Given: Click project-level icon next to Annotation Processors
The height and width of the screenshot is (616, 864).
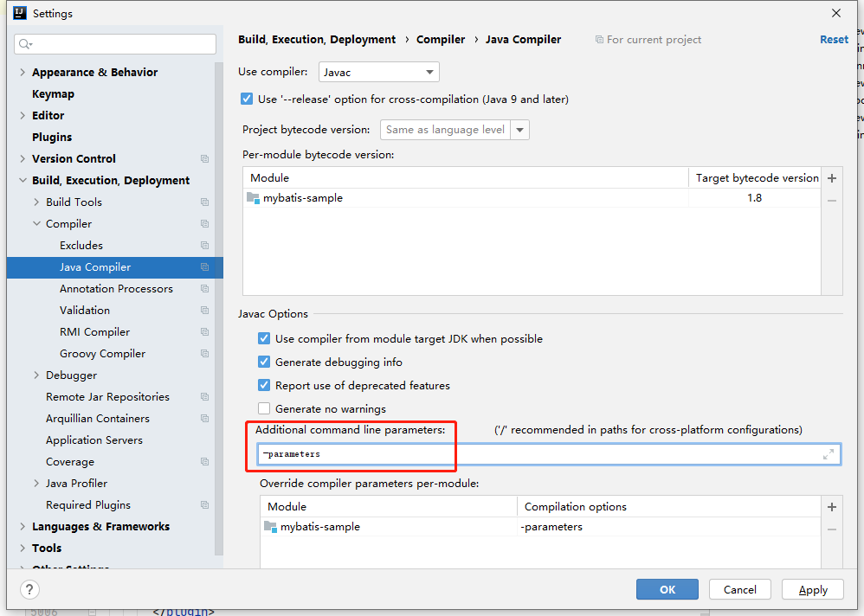Looking at the screenshot, I should click(205, 289).
